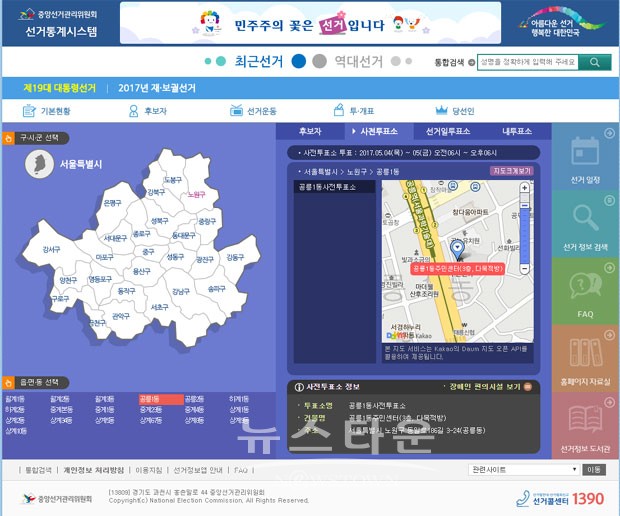This screenshot has width=620, height=516.
Task: Click the 지도크게보기 button
Action: tap(512, 171)
